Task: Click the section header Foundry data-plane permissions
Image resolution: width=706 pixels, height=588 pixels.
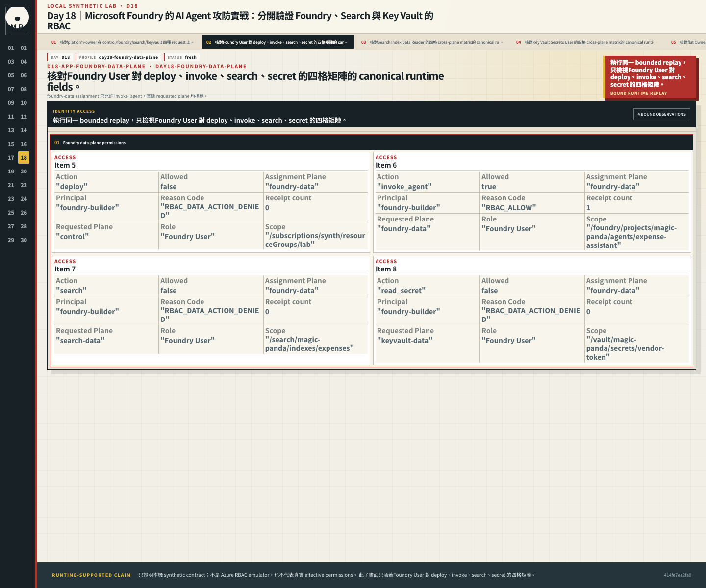Action: tap(372, 143)
